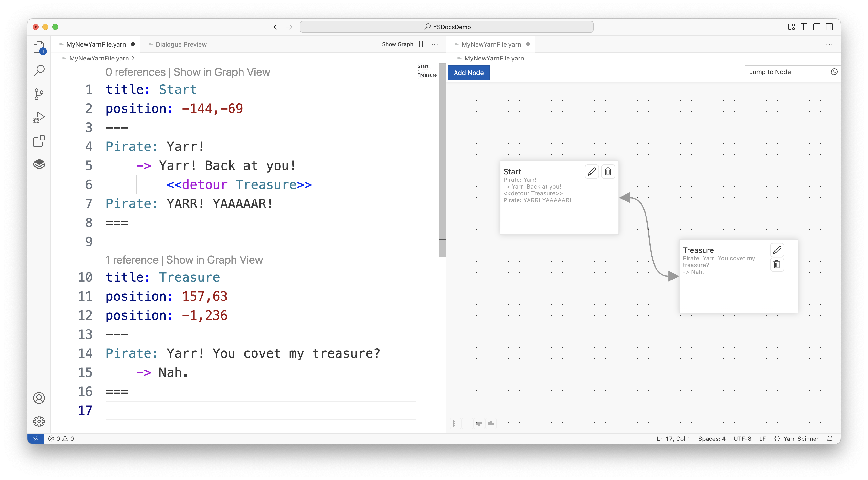
Task: Open the Run and Debug view
Action: point(39,118)
